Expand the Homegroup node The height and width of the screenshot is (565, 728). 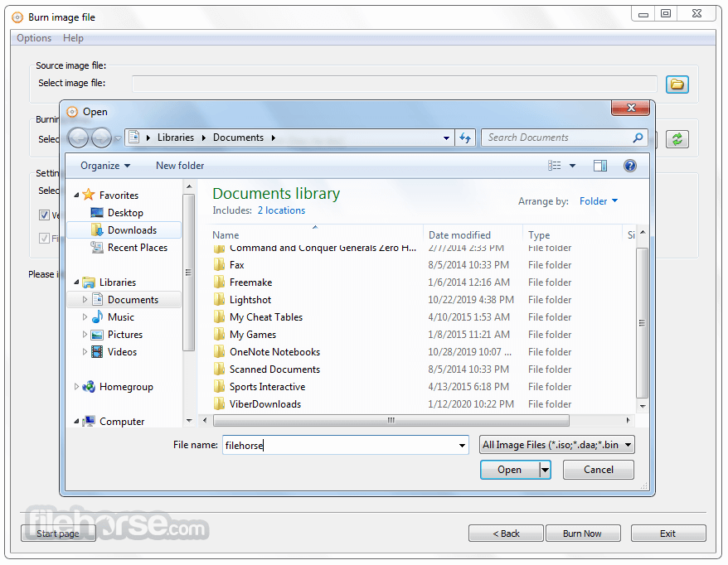coord(76,386)
